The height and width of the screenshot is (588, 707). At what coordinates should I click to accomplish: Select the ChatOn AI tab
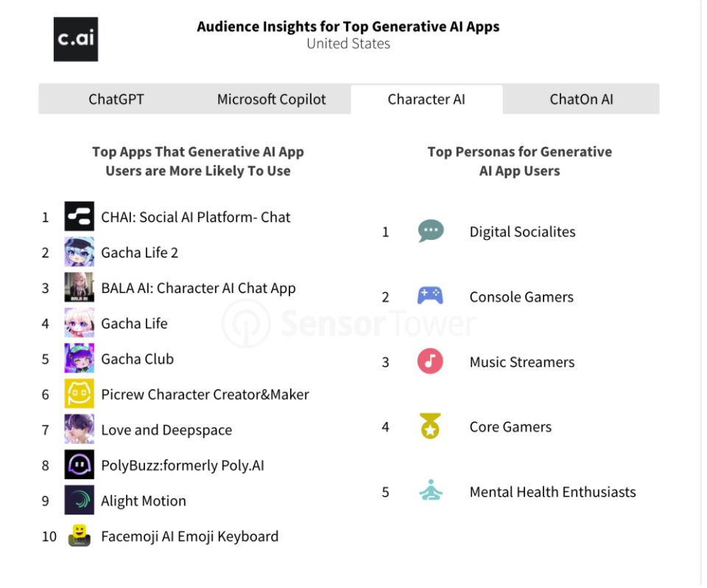click(x=581, y=99)
